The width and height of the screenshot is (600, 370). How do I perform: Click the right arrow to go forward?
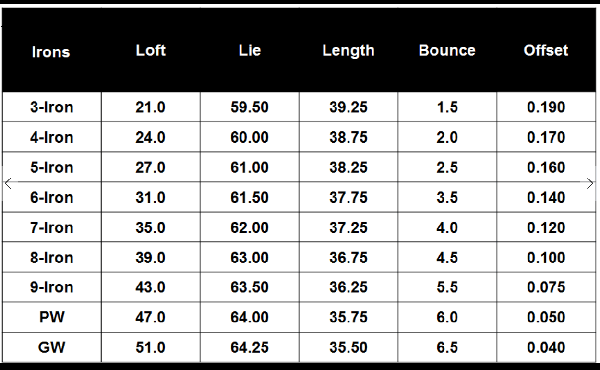click(x=589, y=183)
